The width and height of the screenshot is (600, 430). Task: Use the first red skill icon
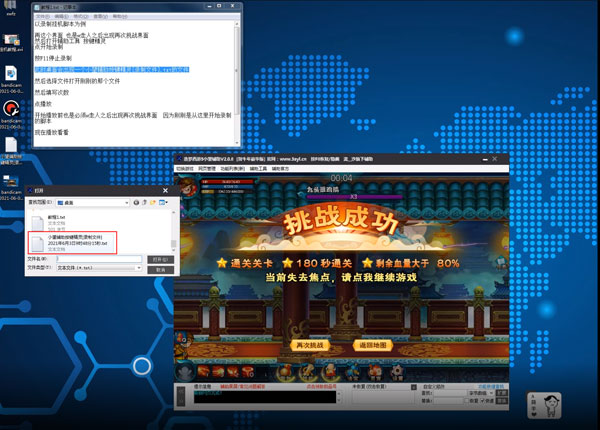[x=204, y=371]
